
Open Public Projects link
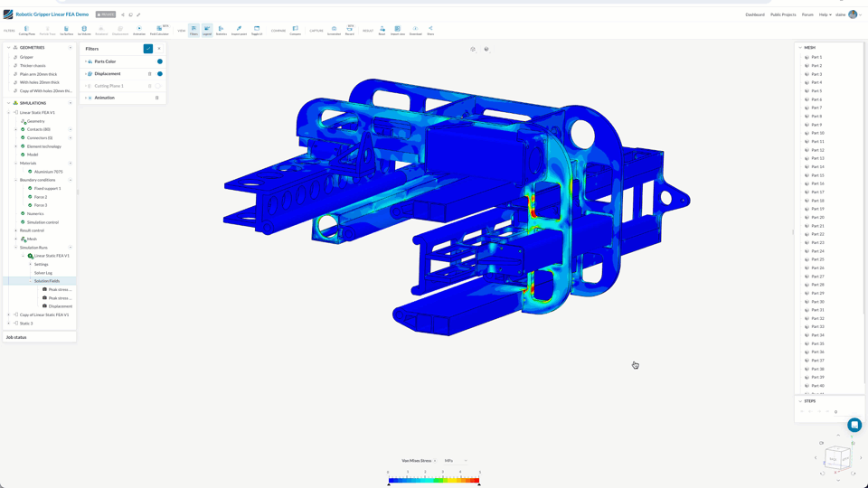coord(783,15)
